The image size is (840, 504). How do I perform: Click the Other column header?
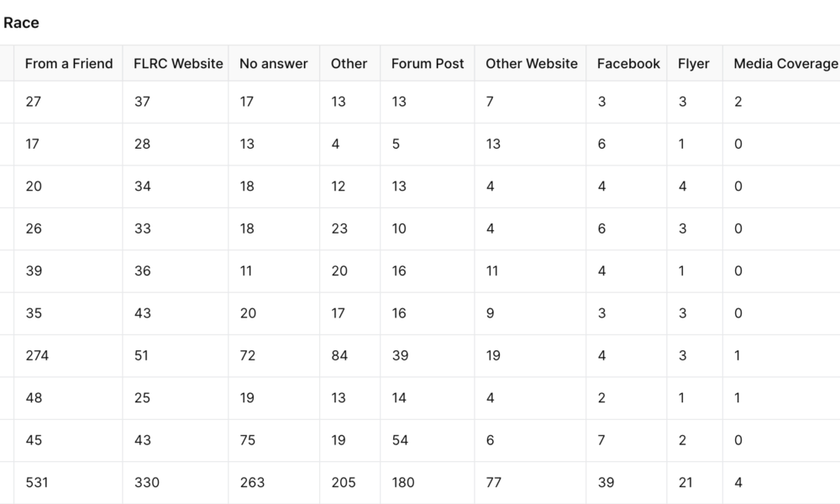point(349,64)
